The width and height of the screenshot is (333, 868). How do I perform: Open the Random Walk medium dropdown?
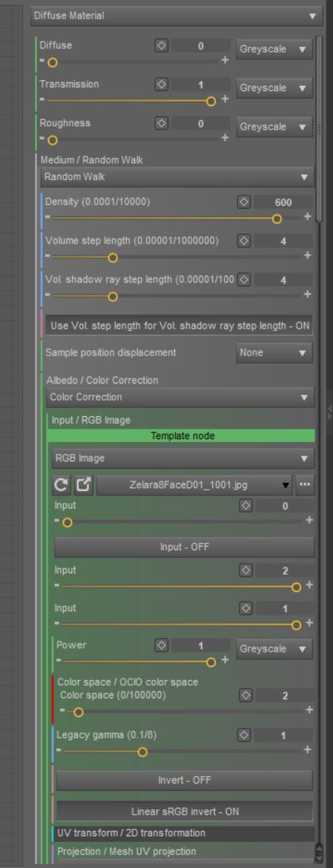[177, 177]
